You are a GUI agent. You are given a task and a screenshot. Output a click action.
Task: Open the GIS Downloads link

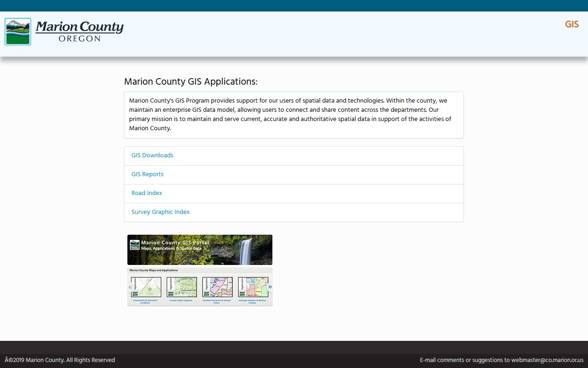tap(152, 155)
